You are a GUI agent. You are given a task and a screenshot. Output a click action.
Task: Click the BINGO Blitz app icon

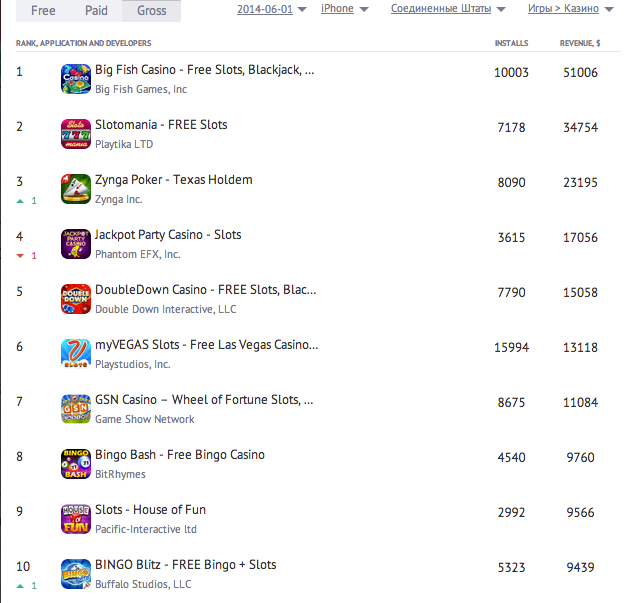click(x=76, y=574)
